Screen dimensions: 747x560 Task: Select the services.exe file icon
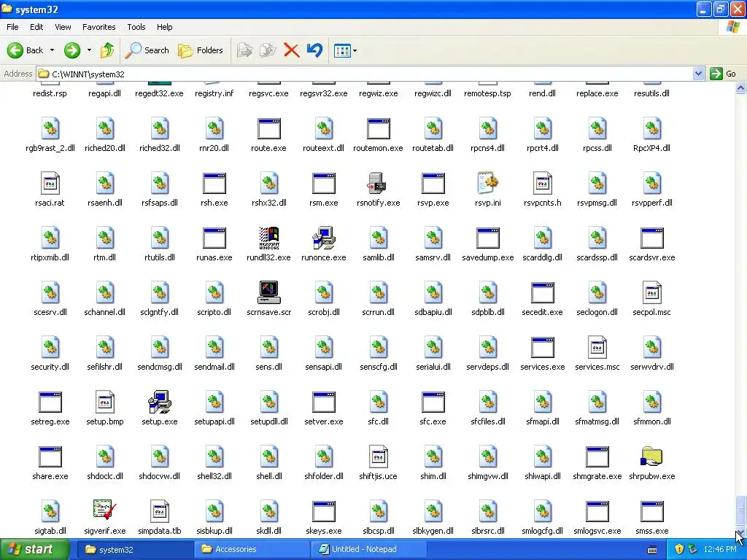(x=542, y=347)
